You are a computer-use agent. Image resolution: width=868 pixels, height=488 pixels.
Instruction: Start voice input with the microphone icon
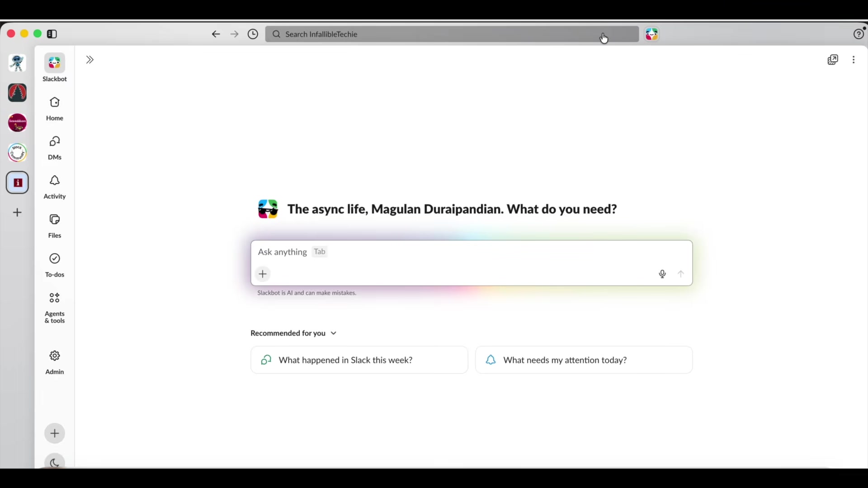coord(662,274)
